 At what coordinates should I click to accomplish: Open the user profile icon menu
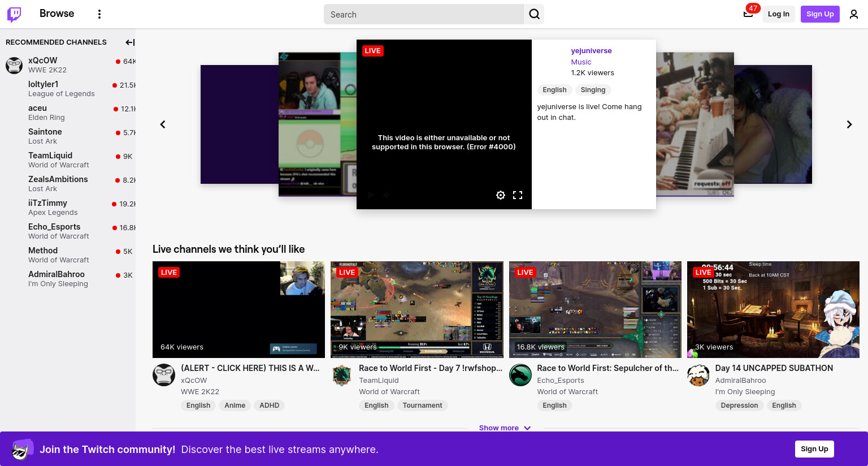(x=854, y=14)
